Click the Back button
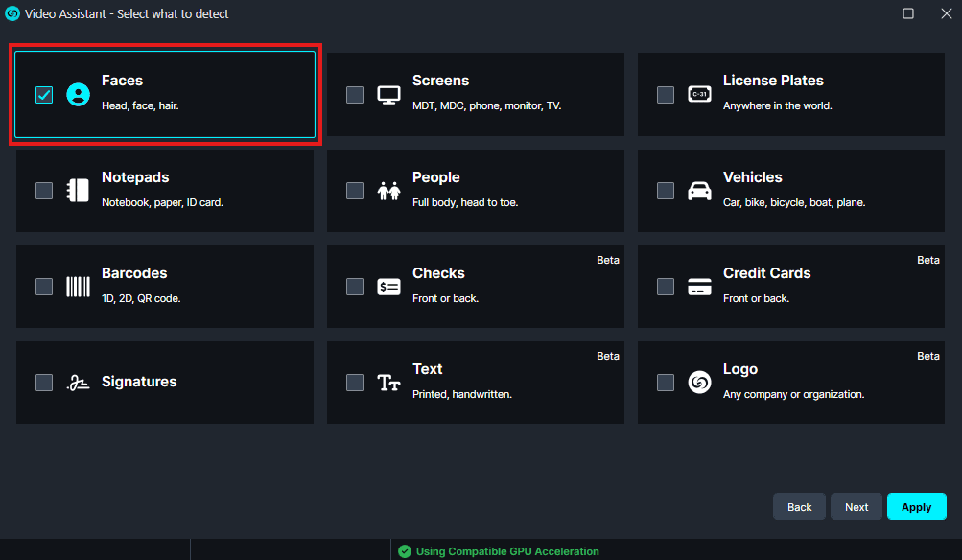 point(799,507)
